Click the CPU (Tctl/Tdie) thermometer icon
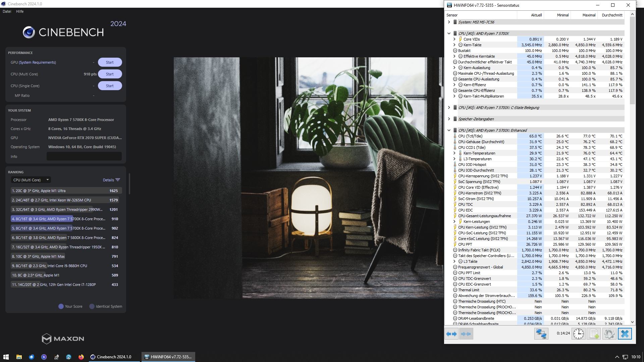 [x=455, y=136]
